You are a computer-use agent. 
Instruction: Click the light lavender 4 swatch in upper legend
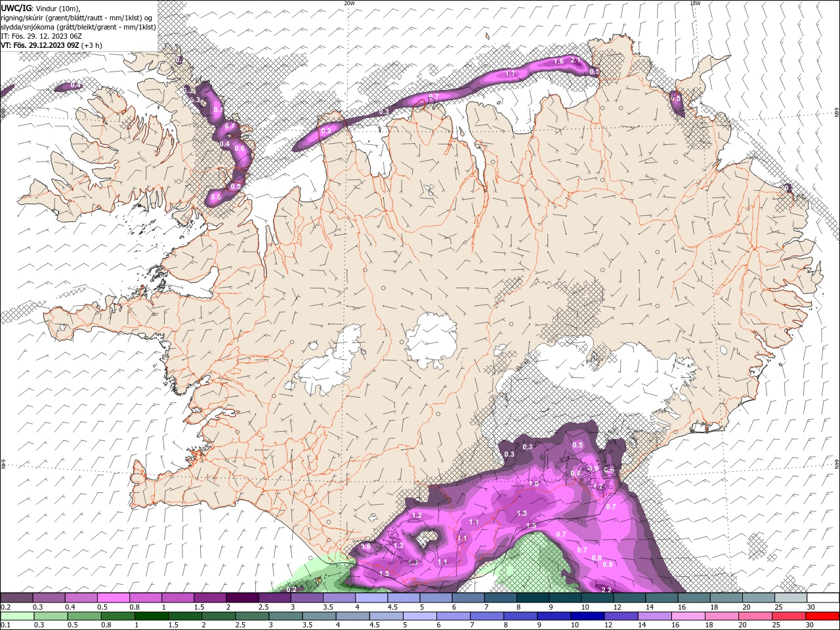pyautogui.click(x=371, y=598)
